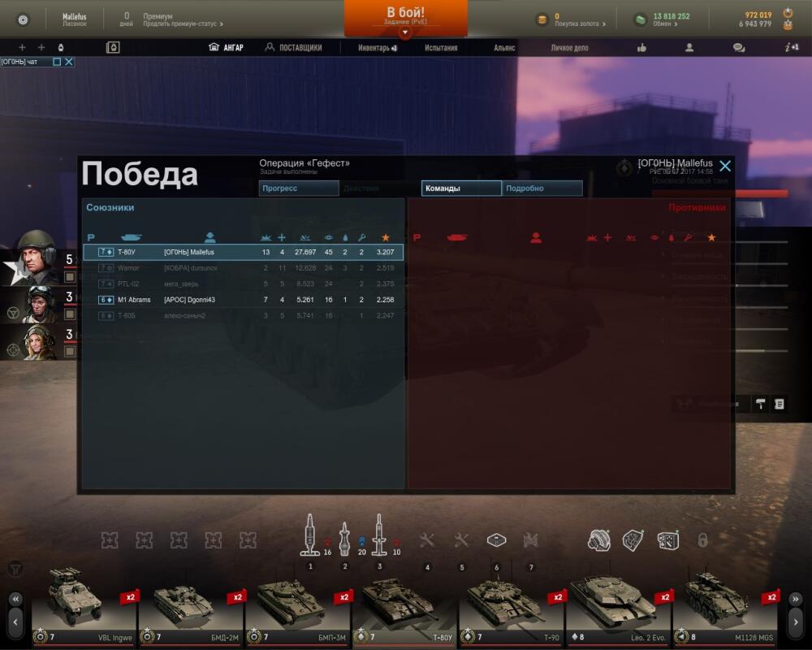Toggle the square next to gunner portrait
The image size is (812, 650).
click(70, 352)
